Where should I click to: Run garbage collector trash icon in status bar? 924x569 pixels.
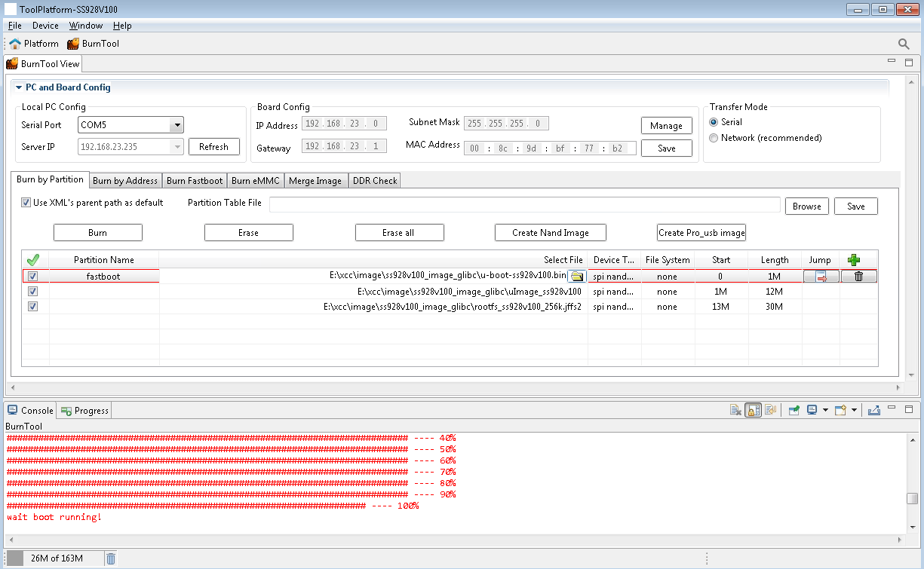[x=111, y=558]
